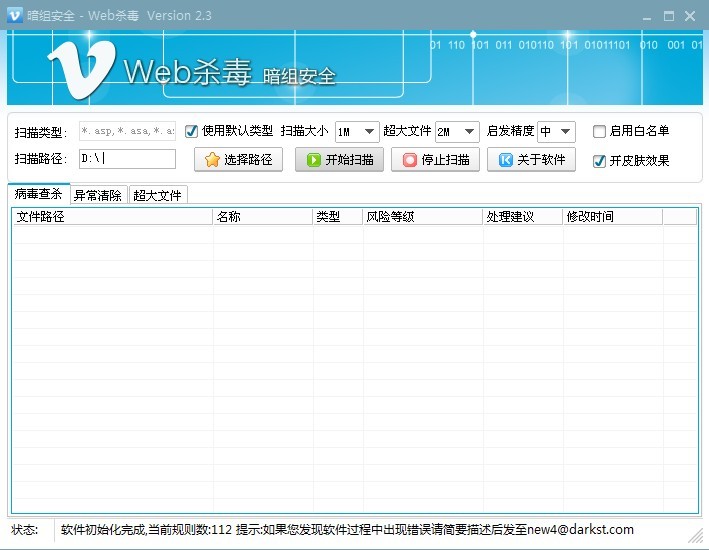Screen dimensions: 709x550
Task: Minimize the Web杀毒 window
Action: click(647, 17)
